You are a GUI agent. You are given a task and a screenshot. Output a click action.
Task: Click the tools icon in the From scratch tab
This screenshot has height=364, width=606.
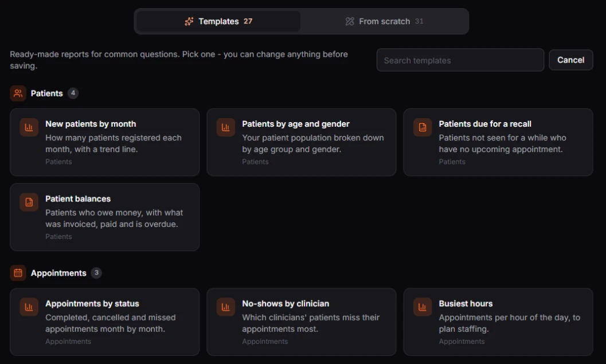click(350, 21)
